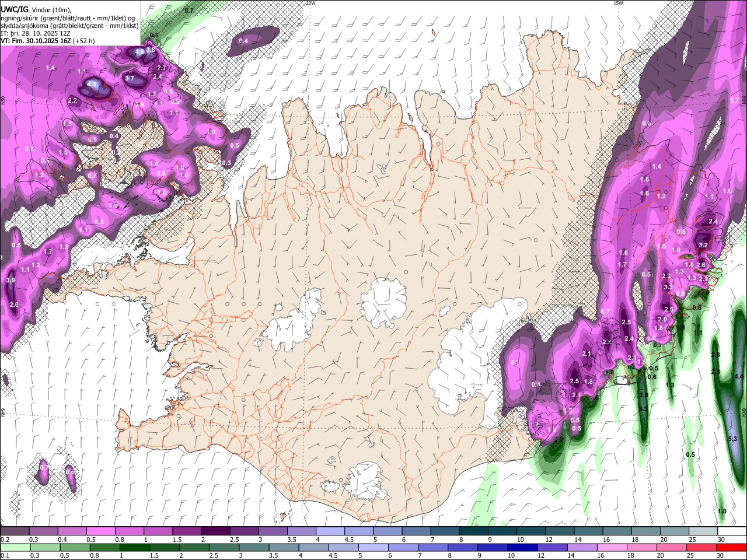This screenshot has height=560, width=747.
Task: Click the '15W' longitude label
Action: point(618,3)
